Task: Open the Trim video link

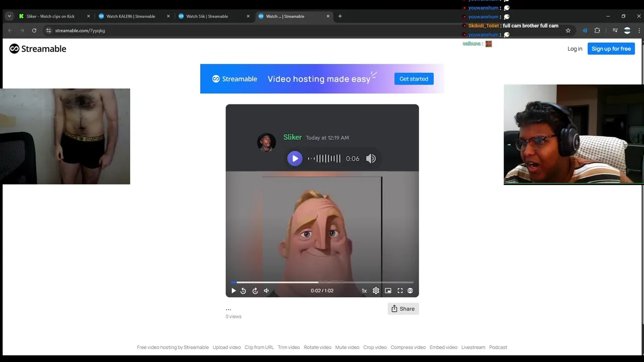Action: point(289,347)
